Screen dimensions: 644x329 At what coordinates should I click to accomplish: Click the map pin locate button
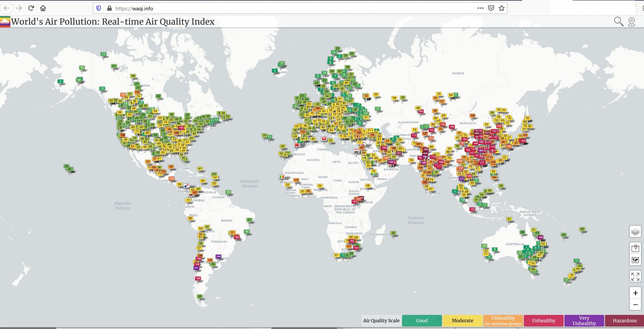pyautogui.click(x=635, y=248)
